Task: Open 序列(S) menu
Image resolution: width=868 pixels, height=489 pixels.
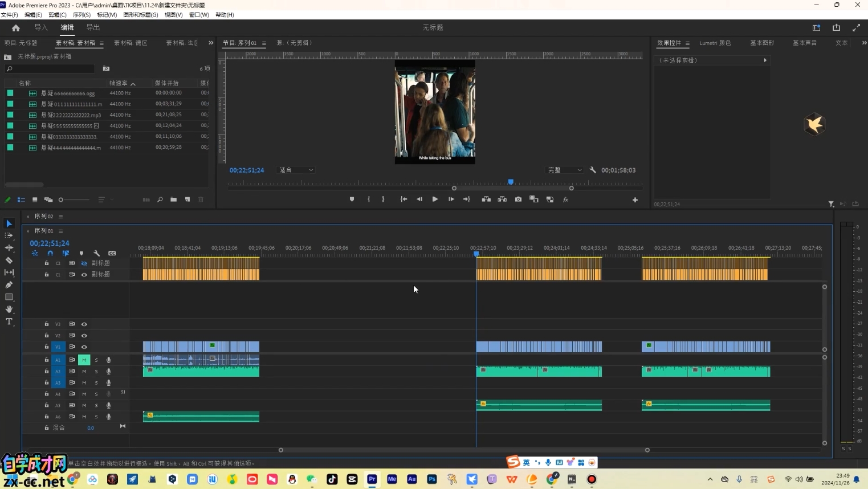Action: tap(81, 15)
